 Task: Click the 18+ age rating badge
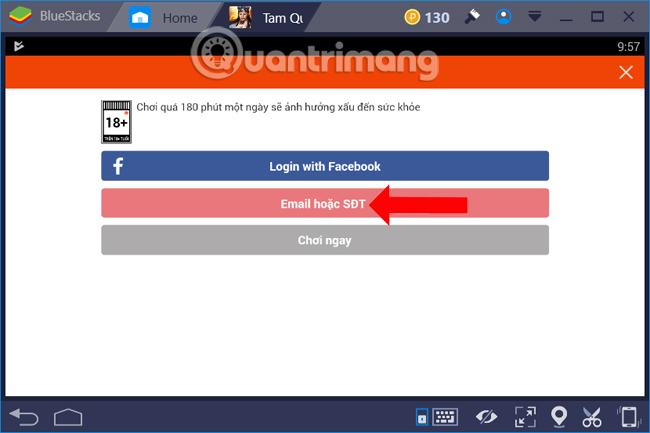pyautogui.click(x=118, y=122)
